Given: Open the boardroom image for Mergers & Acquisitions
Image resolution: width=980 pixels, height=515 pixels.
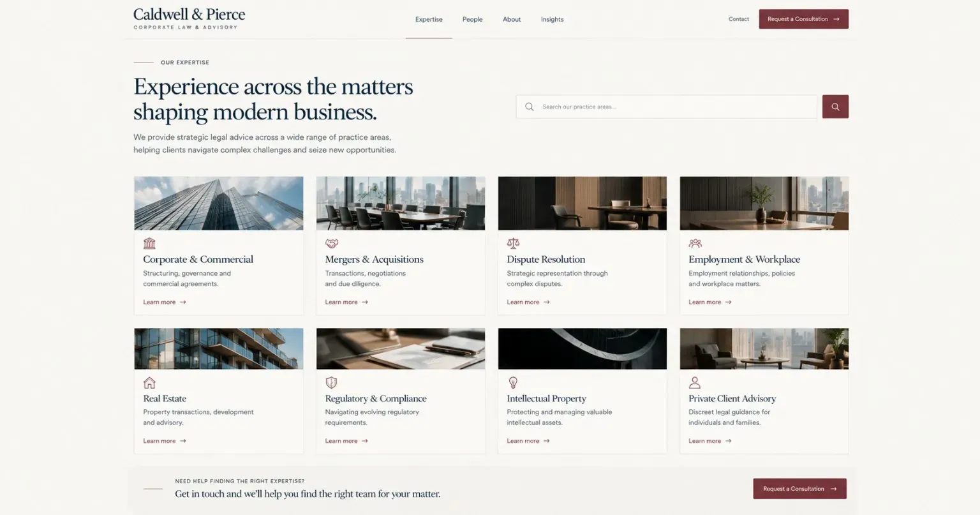Looking at the screenshot, I should pos(401,203).
